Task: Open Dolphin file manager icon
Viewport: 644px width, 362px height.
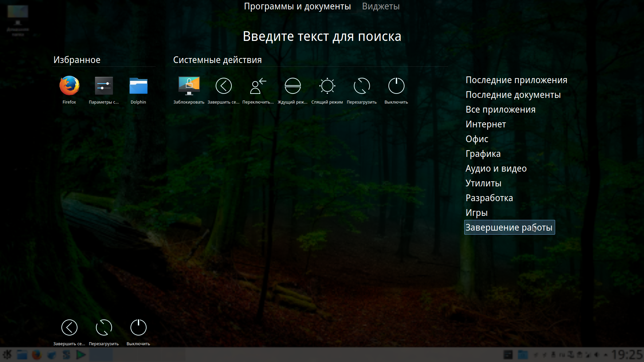Action: coord(138,86)
